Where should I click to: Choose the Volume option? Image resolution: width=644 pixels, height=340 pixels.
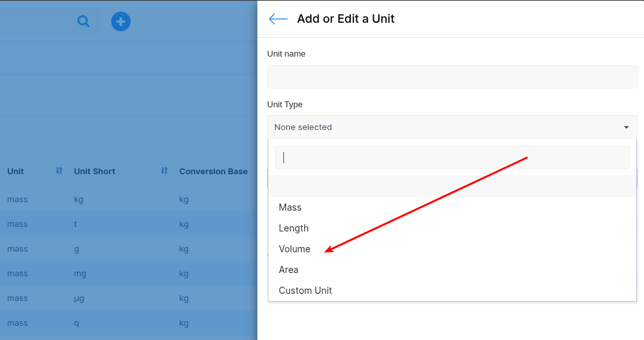[294, 249]
